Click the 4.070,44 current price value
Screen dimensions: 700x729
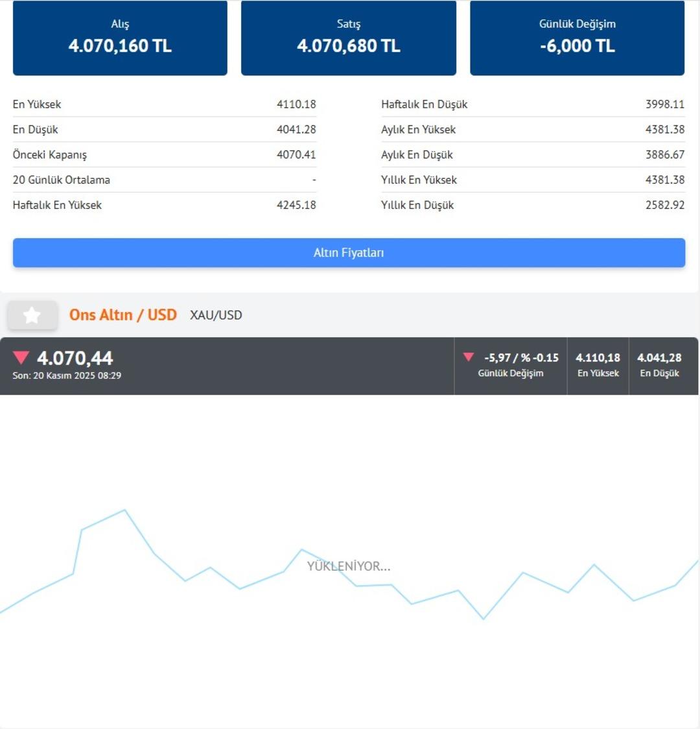coord(75,357)
